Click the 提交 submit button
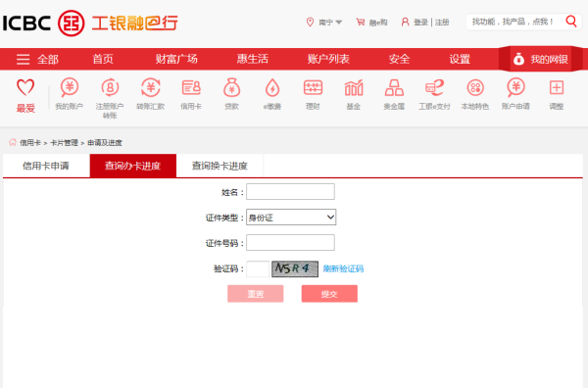This screenshot has width=588, height=388. coord(329,294)
